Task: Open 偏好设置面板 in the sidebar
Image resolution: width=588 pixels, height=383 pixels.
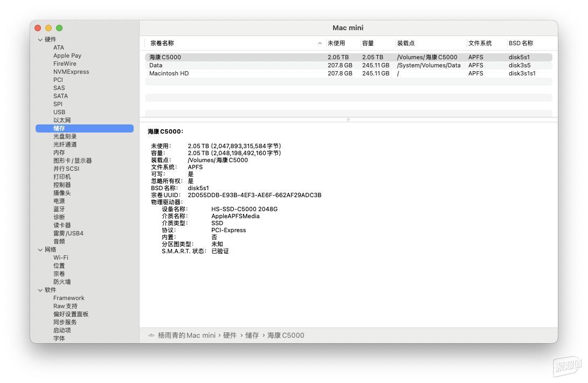Action: 71,314
